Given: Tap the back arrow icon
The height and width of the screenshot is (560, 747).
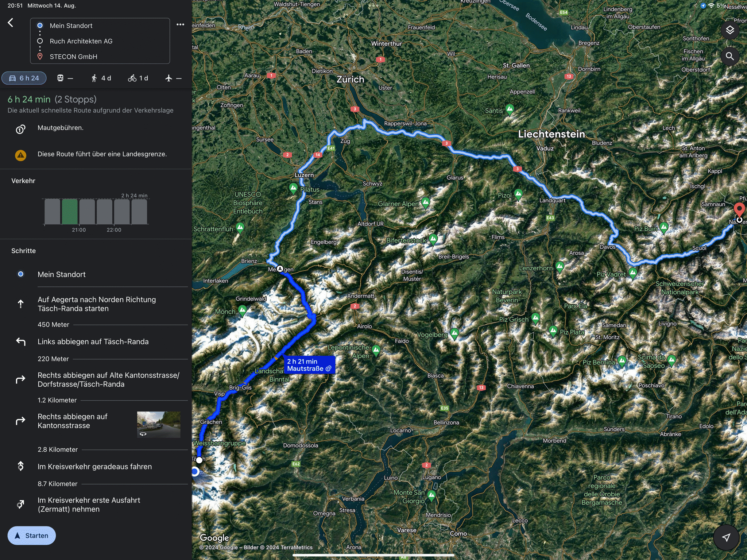Looking at the screenshot, I should pos(11,23).
